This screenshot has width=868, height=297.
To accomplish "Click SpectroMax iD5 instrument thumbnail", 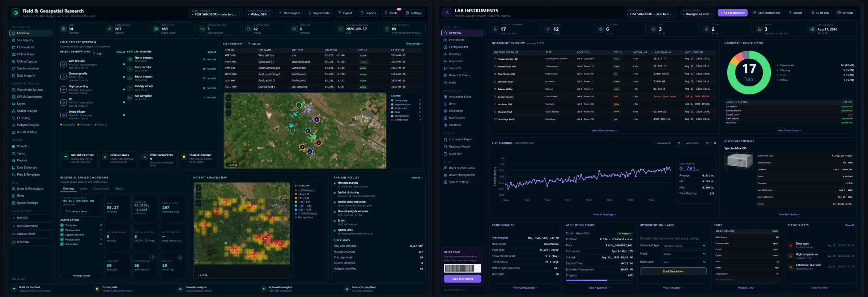I will [x=739, y=161].
